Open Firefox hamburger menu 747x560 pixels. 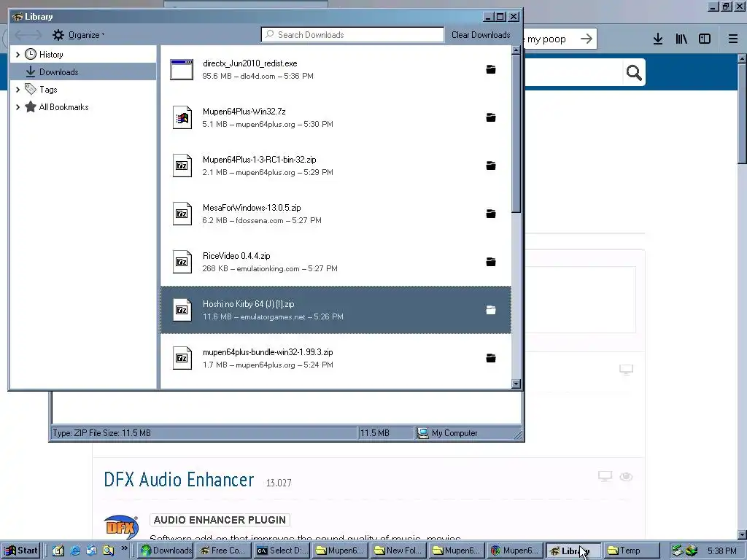pos(733,39)
